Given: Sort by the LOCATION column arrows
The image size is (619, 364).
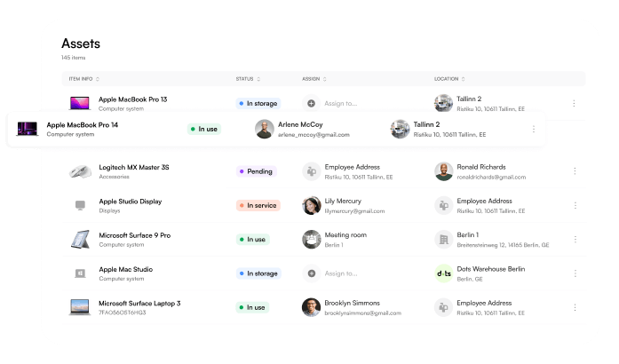Looking at the screenshot, I should (x=463, y=79).
